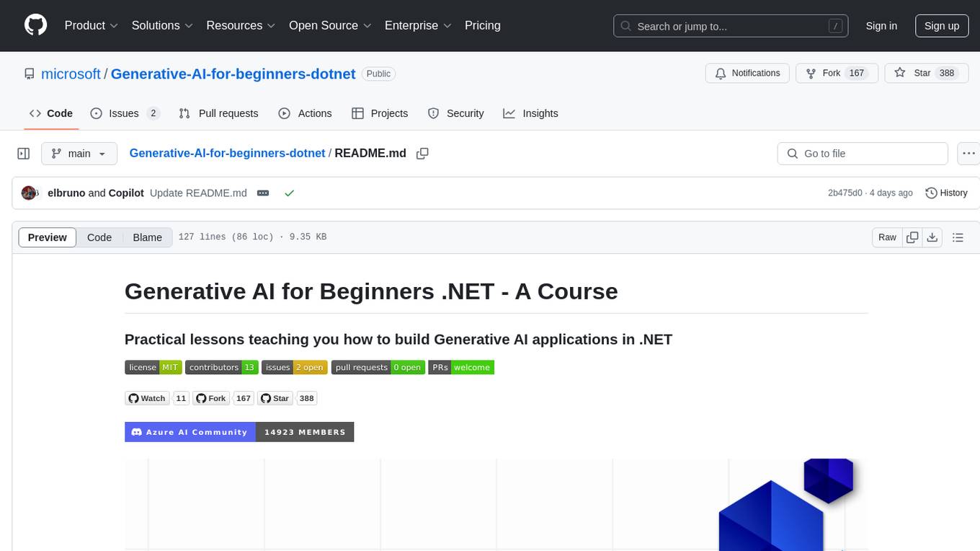Image resolution: width=980 pixels, height=551 pixels.
Task: Open the Azure AI Community Discord badge
Action: pos(239,432)
